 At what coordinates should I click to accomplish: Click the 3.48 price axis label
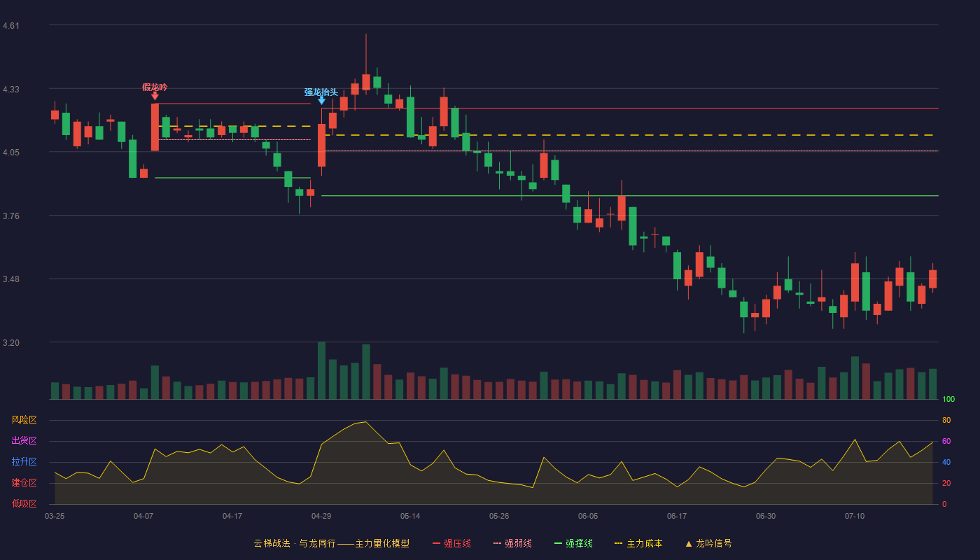[x=11, y=279]
